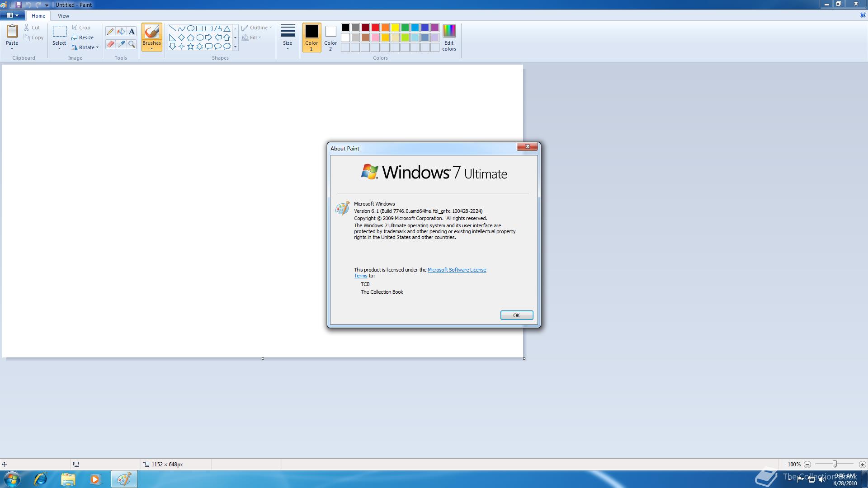The height and width of the screenshot is (488, 868).
Task: Open Customize Quick Access Toolbar dropdown
Action: click(x=47, y=5)
